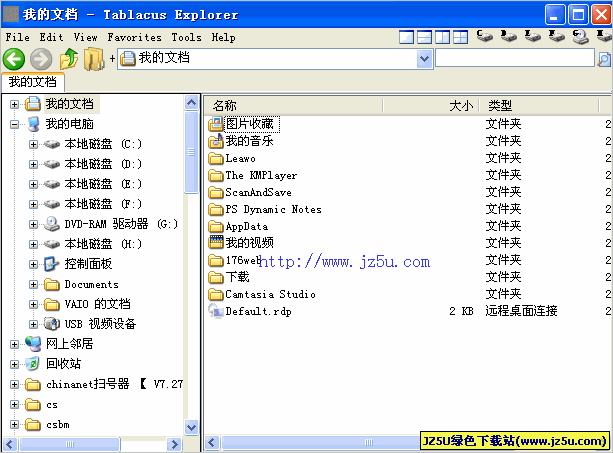This screenshot has height=453, width=613.
Task: Select the 我的文档 tab
Action: [33, 82]
